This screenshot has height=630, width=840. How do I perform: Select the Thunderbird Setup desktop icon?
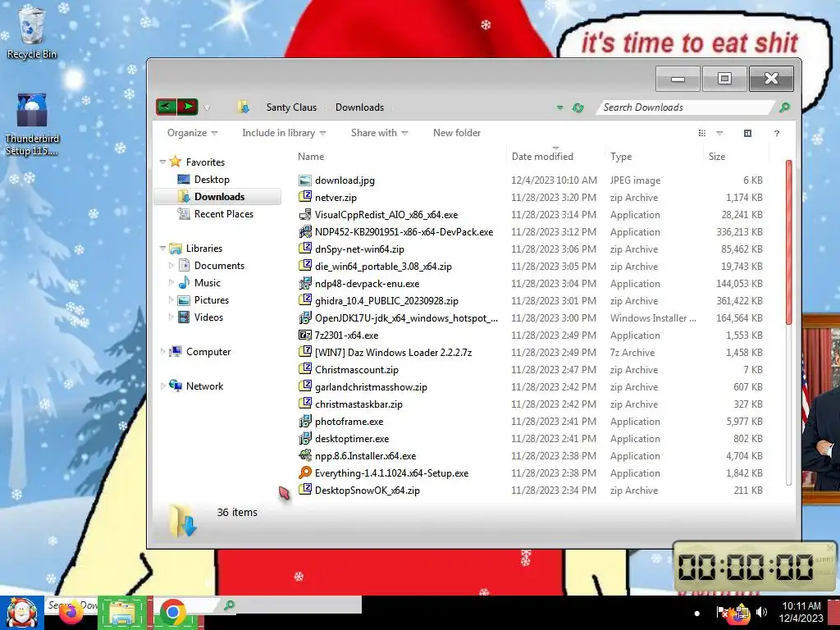(x=32, y=125)
